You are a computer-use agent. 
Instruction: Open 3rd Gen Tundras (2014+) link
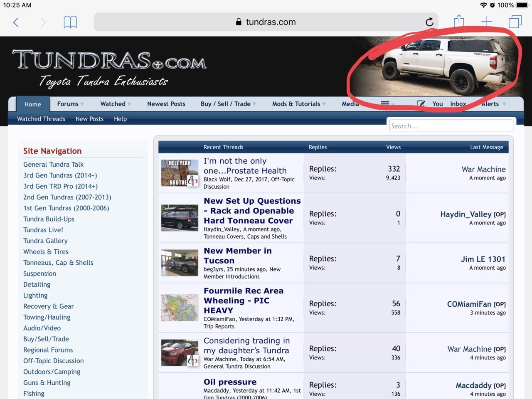pos(60,175)
